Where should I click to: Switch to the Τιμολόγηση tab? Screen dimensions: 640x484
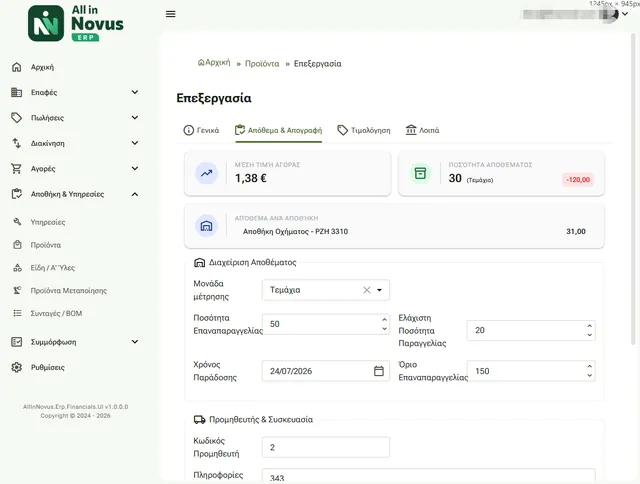tap(364, 131)
